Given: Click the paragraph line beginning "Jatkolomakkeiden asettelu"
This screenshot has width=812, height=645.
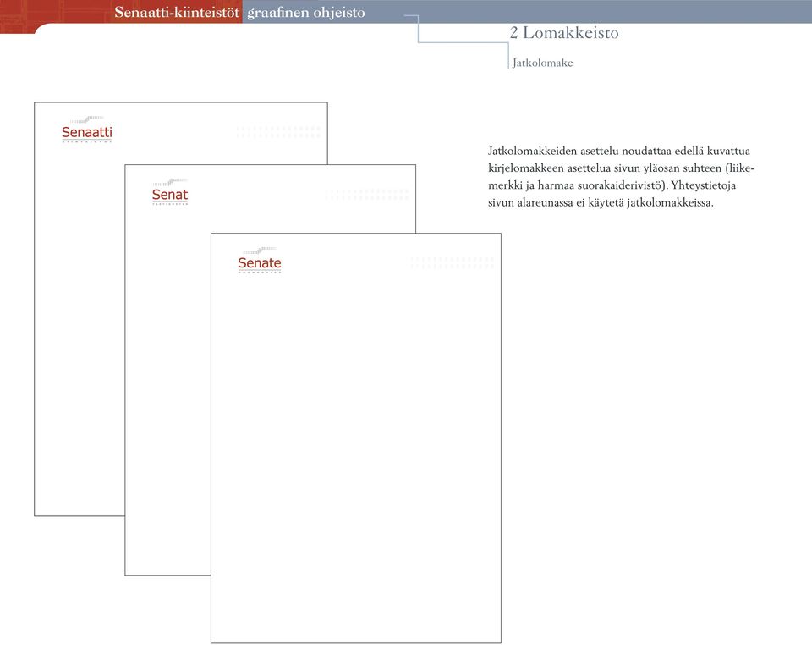Looking at the screenshot, I should pyautogui.click(x=619, y=151).
